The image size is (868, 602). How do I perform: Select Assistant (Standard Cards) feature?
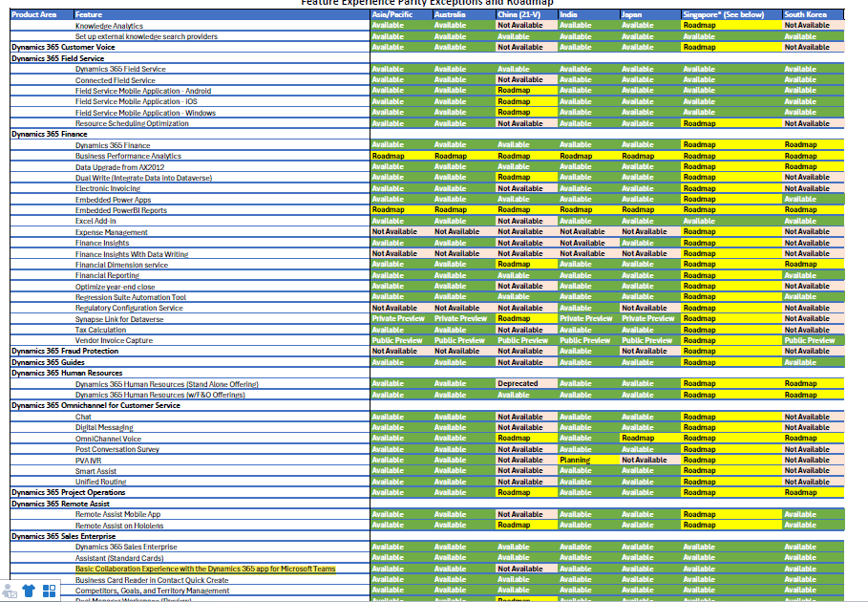point(119,558)
